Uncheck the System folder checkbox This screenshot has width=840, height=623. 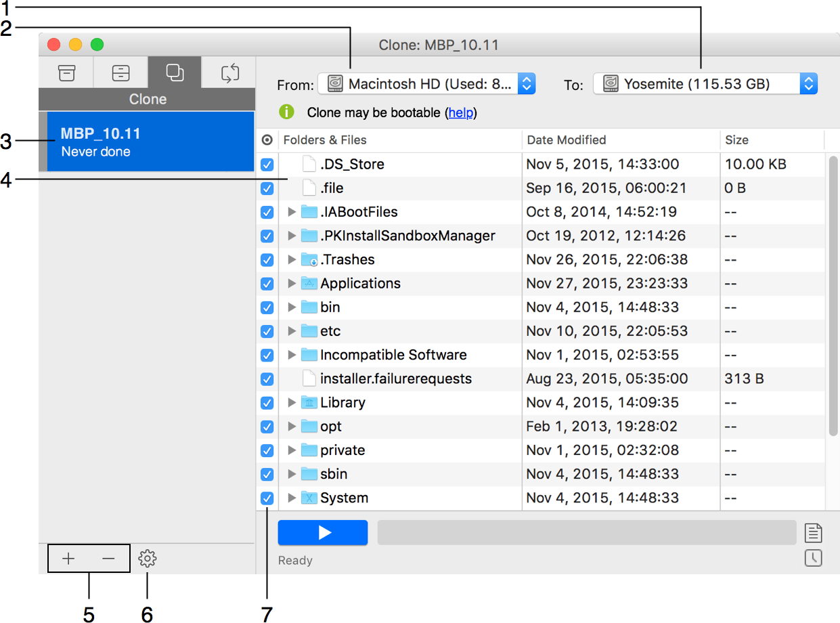267,498
